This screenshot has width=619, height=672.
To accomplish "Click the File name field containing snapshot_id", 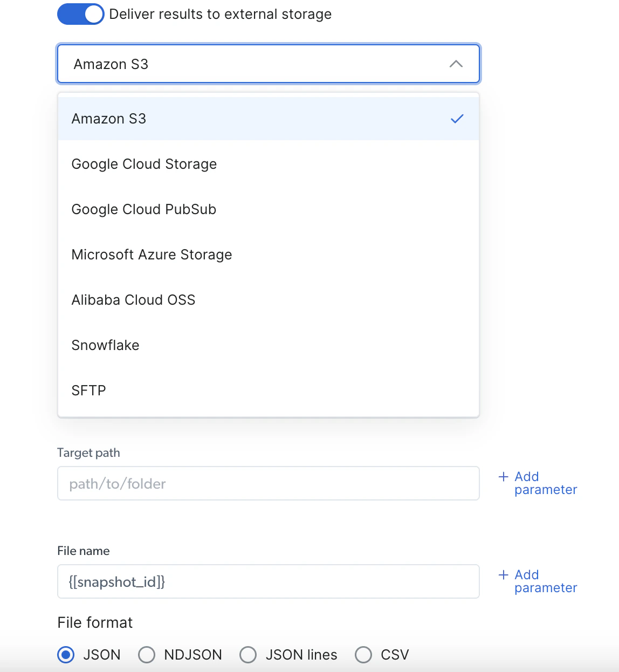I will pyautogui.click(x=268, y=581).
